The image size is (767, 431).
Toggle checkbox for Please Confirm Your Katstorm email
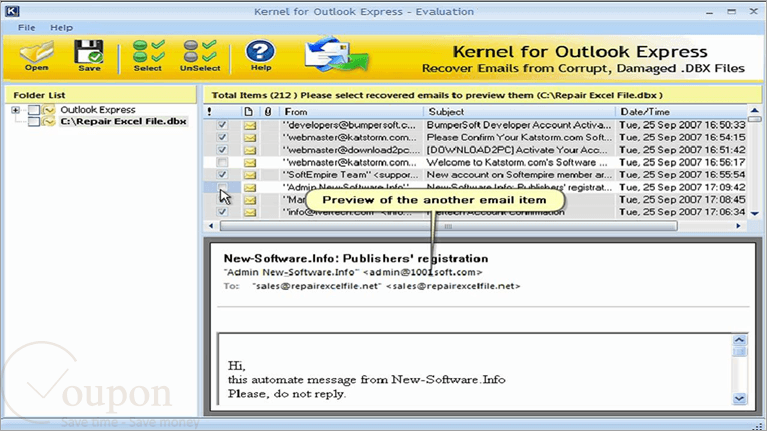click(x=222, y=137)
